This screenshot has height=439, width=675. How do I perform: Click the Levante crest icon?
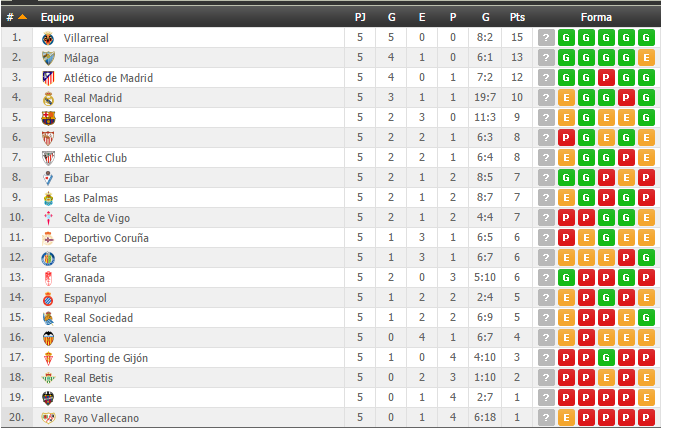(48, 399)
